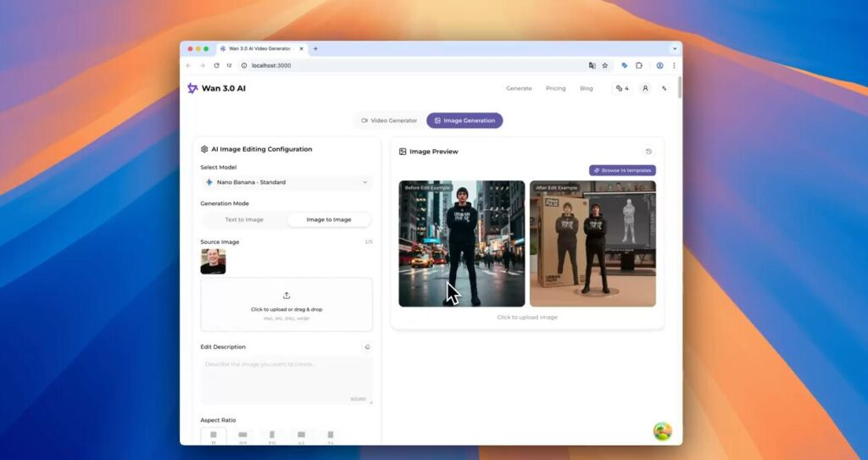Open the extensions puzzle icon
The height and width of the screenshot is (460, 868).
[x=639, y=65]
